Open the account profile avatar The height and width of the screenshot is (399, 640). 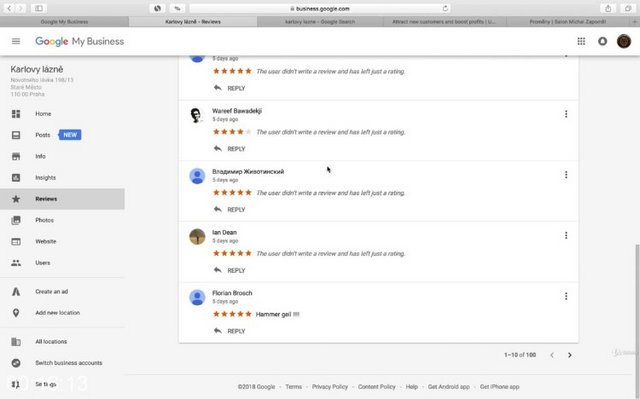624,41
